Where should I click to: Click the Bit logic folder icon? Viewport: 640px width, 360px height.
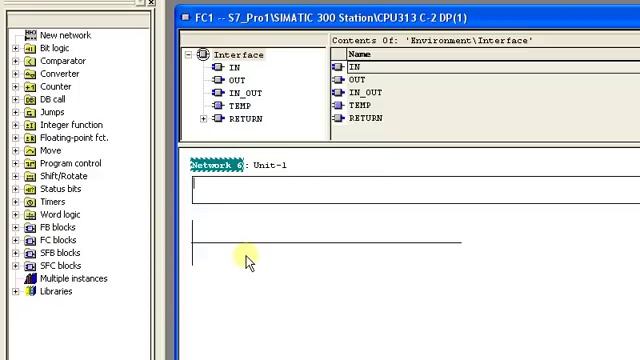click(x=30, y=48)
